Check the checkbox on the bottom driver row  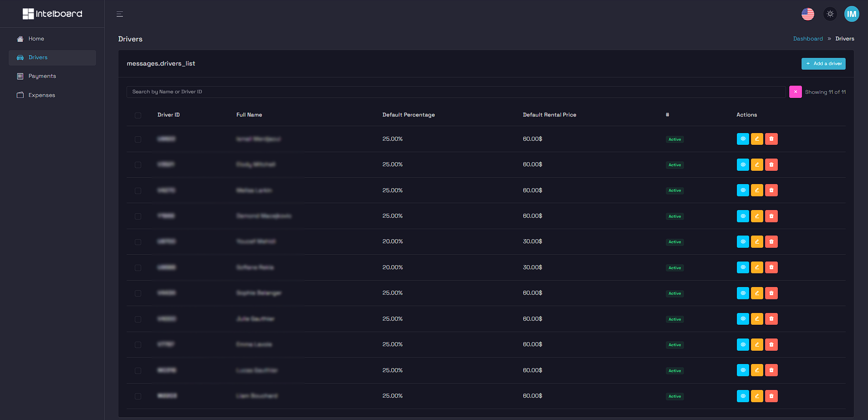click(138, 396)
